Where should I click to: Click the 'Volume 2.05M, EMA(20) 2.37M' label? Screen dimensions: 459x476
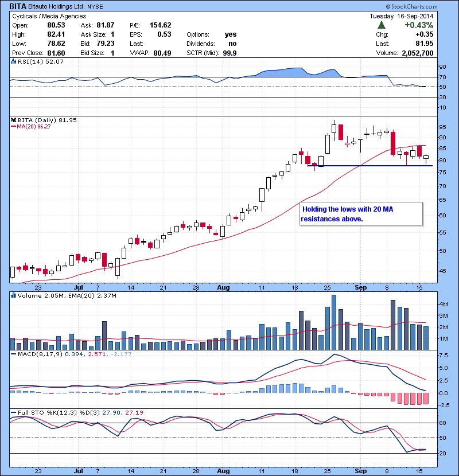pyautogui.click(x=67, y=295)
